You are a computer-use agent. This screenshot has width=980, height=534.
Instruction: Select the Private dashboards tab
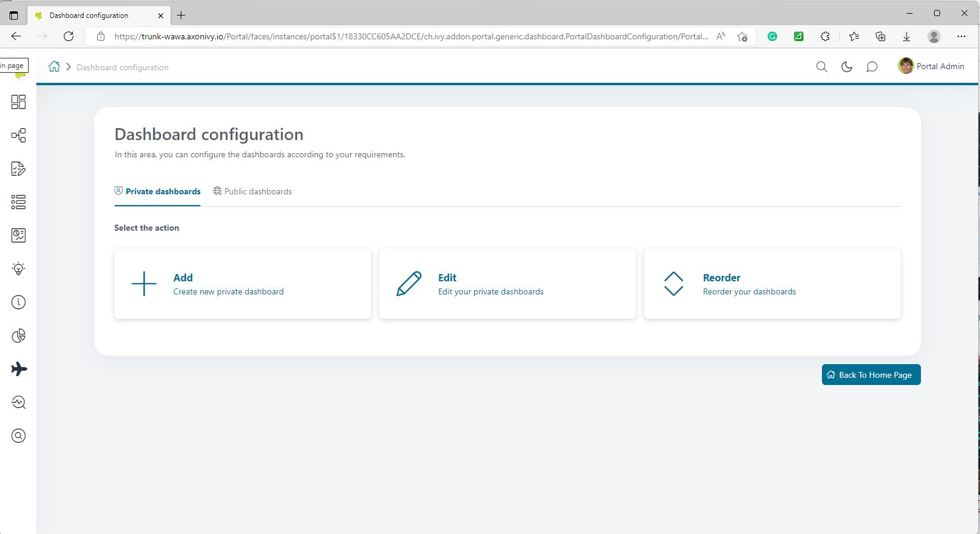coord(157,191)
